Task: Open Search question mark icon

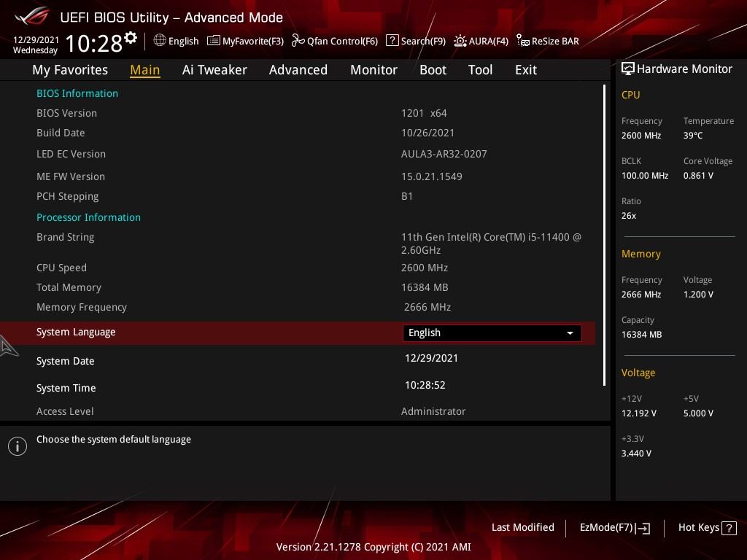Action: [x=392, y=40]
